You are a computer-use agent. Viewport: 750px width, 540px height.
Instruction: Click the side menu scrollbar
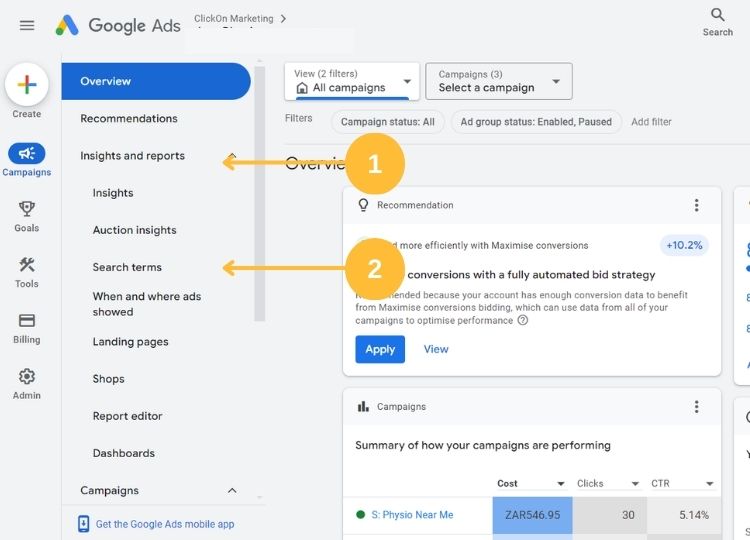pyautogui.click(x=260, y=194)
